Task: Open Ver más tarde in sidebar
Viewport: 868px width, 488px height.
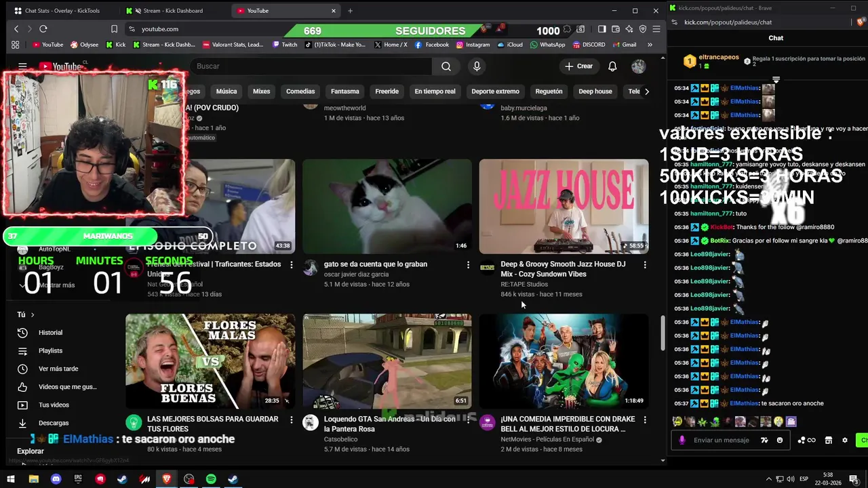Action: coord(58,369)
